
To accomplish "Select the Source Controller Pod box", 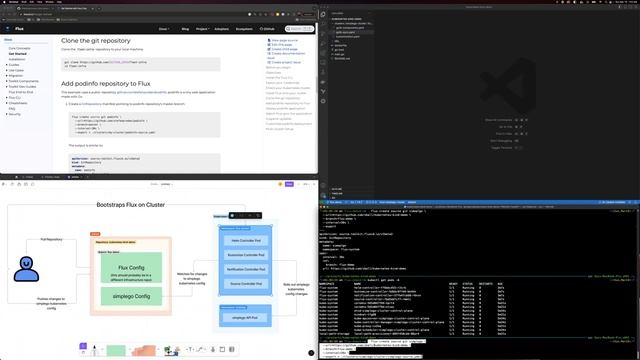I will [x=246, y=284].
